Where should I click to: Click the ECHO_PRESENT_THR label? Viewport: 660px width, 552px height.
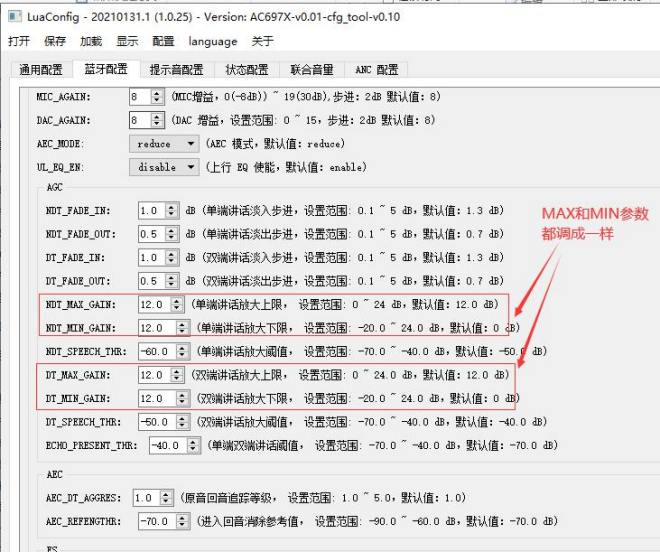pyautogui.click(x=92, y=445)
